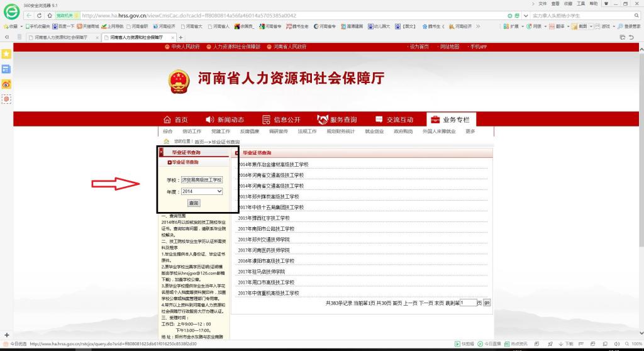Click the 查询 query button
The image size is (644, 351).
pos(194,203)
